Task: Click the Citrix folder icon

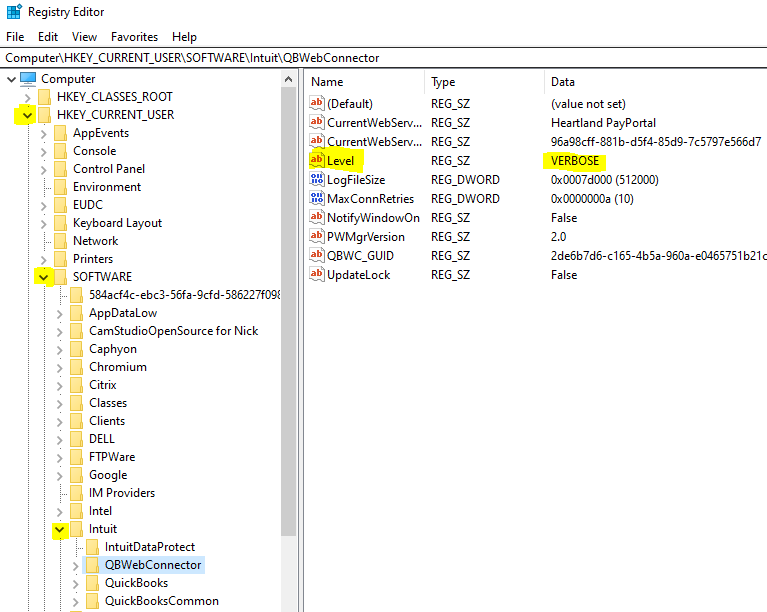Action: (x=76, y=385)
